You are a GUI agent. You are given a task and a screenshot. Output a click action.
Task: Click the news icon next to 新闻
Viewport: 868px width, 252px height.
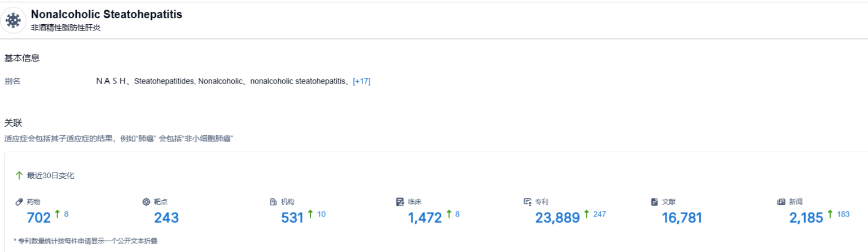pyautogui.click(x=782, y=202)
